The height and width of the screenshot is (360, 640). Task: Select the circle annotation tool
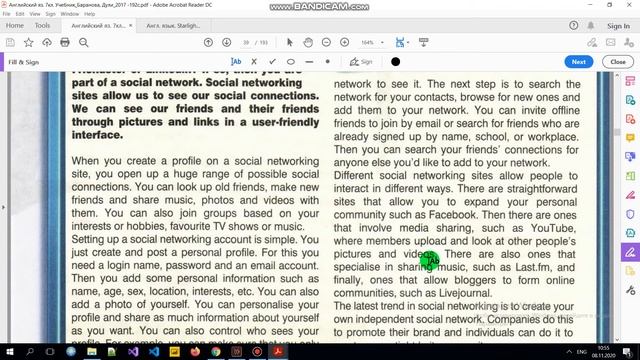tap(291, 62)
